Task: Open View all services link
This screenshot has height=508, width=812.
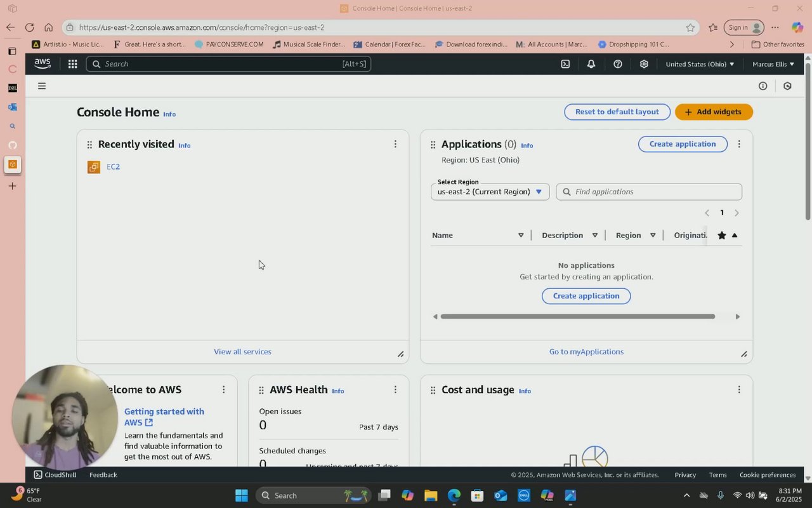Action: coord(242,352)
